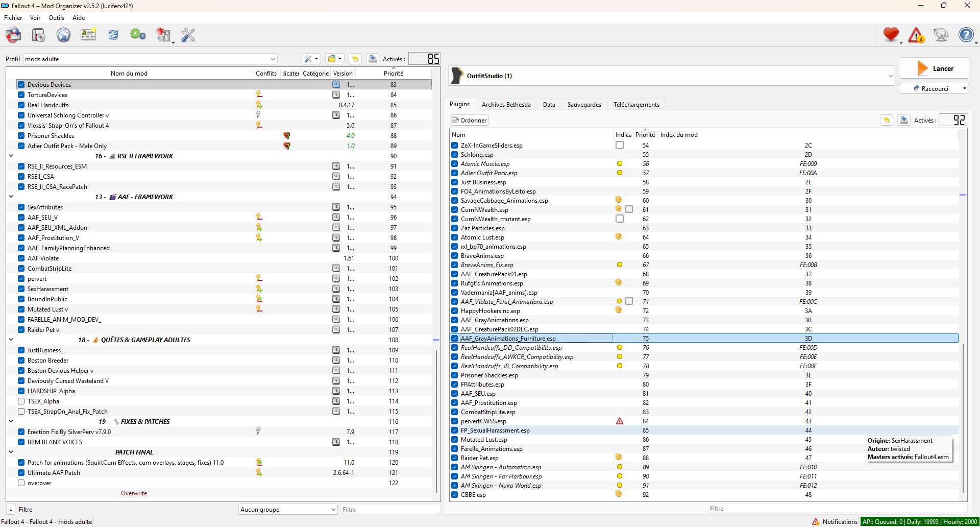This screenshot has height=527, width=980.
Task: Click the warning triangle on pervertCWSS.esp row
Action: [620, 421]
